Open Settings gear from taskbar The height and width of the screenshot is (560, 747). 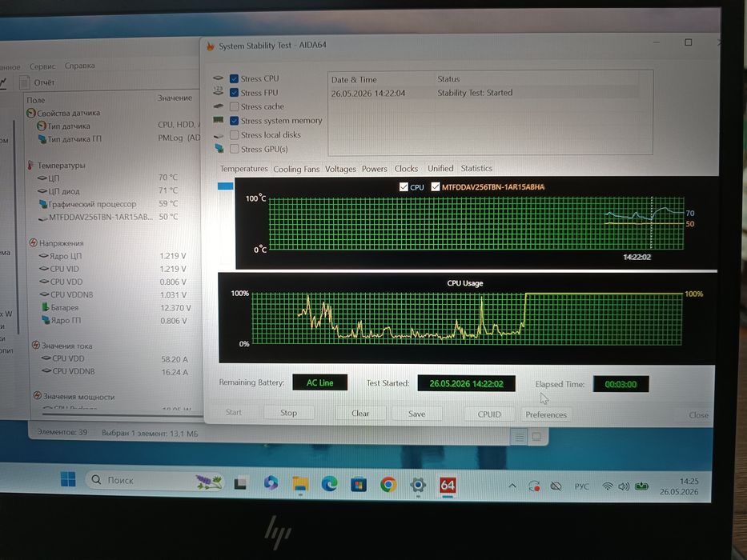[418, 486]
